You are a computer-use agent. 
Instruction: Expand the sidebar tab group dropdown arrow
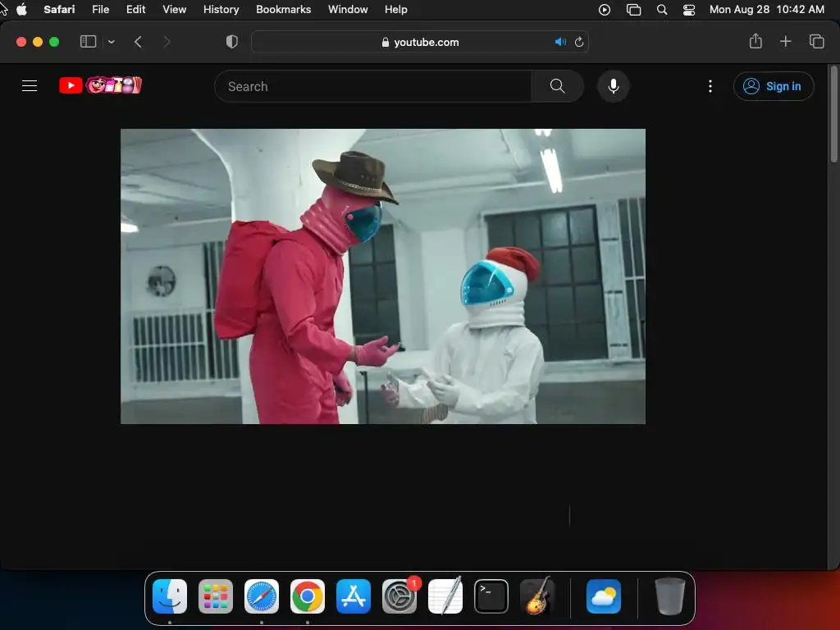111,42
